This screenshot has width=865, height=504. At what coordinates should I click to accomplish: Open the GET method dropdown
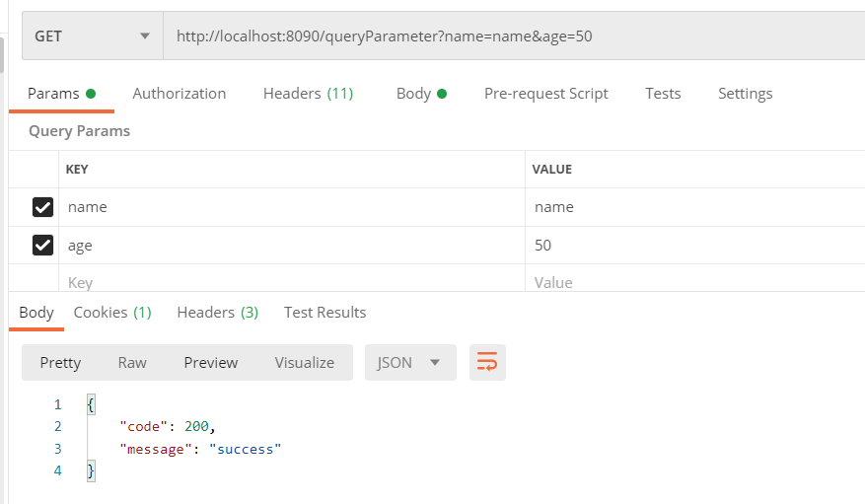pos(92,36)
